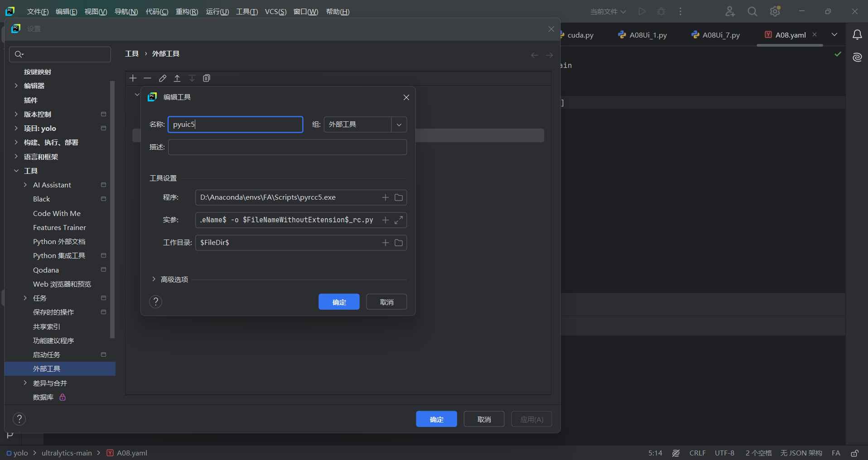Select Python 集成工具 in the settings tree
Viewport: 868px width, 460px height.
(59, 256)
